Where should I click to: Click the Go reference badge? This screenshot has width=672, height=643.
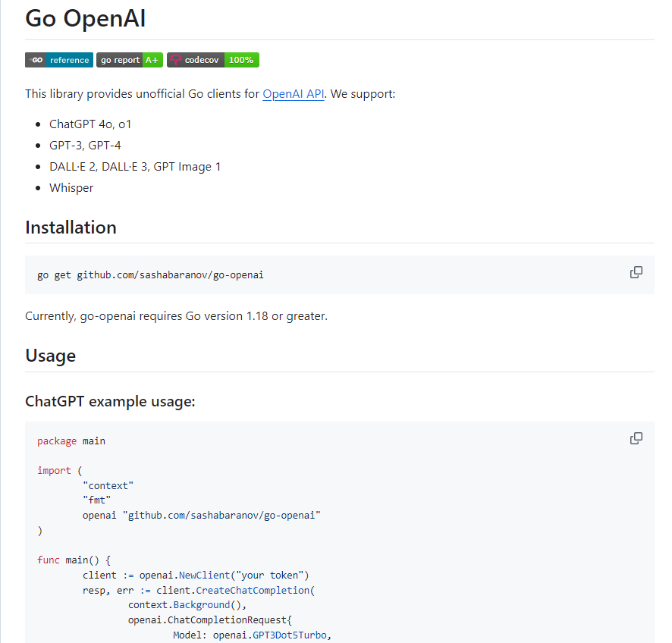[59, 60]
